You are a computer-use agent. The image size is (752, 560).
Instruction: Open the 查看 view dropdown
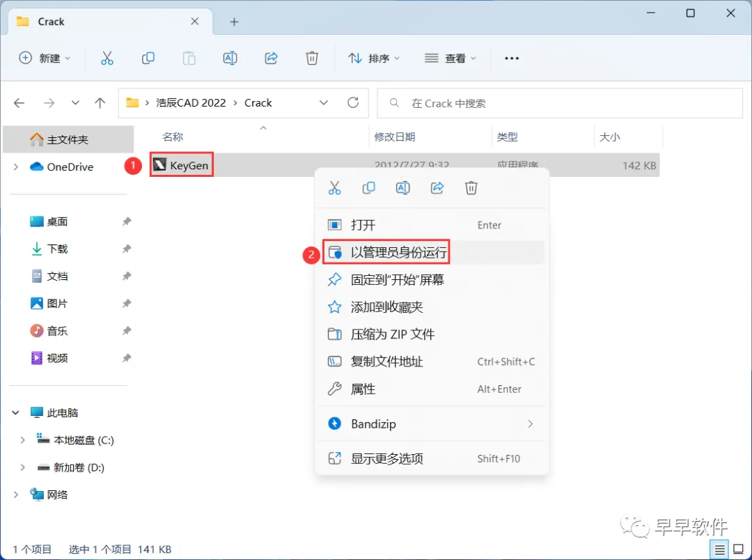[x=450, y=58]
